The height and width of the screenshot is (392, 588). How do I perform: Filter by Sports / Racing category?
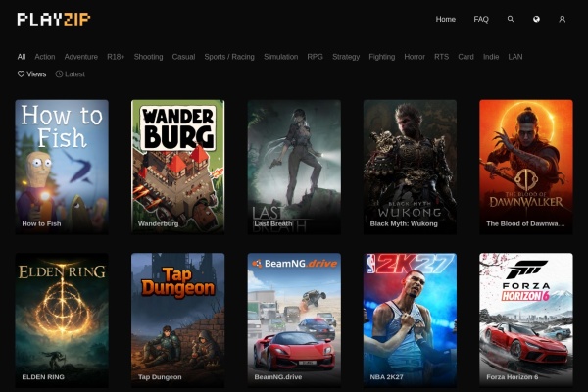[x=229, y=57]
